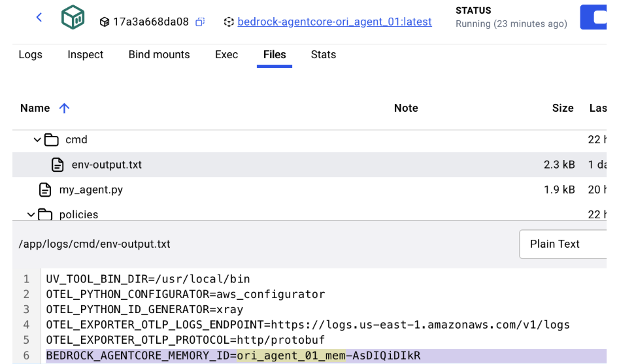Click the cmd folder icon
The height and width of the screenshot is (364, 617).
51,140
